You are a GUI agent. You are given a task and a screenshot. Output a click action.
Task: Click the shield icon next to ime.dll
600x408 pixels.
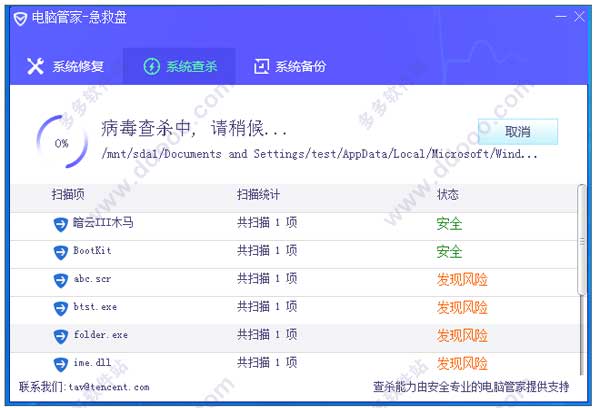(60, 364)
